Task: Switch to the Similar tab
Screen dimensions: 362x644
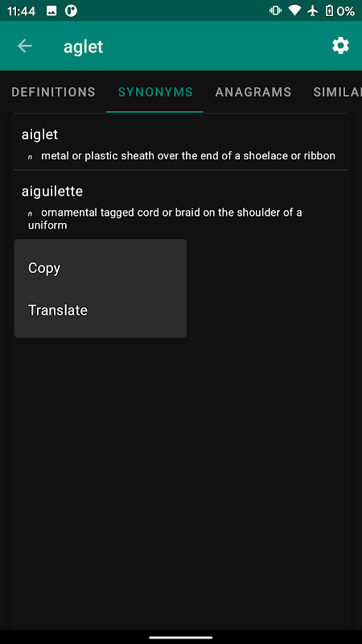Action: click(337, 92)
